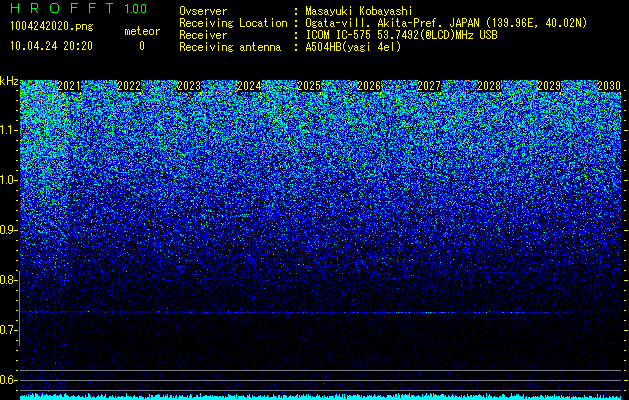Screen dimensions: 629x400
Task: Click the 1.0 kHz axis label
Action: (x=8, y=180)
